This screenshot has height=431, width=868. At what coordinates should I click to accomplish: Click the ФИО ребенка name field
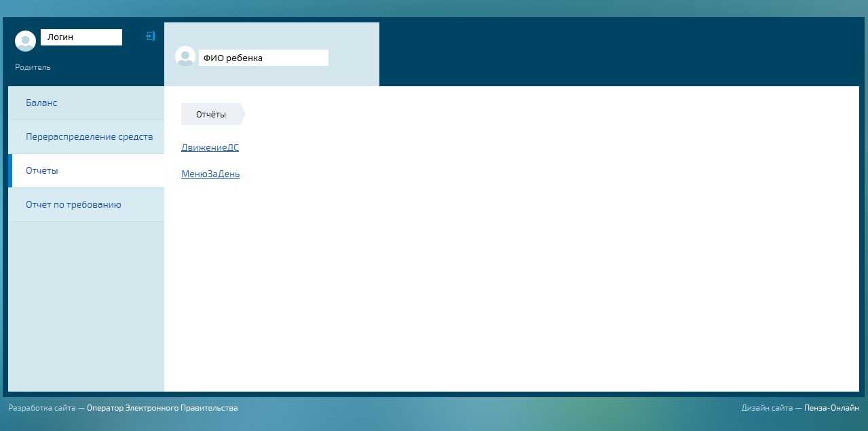(263, 58)
